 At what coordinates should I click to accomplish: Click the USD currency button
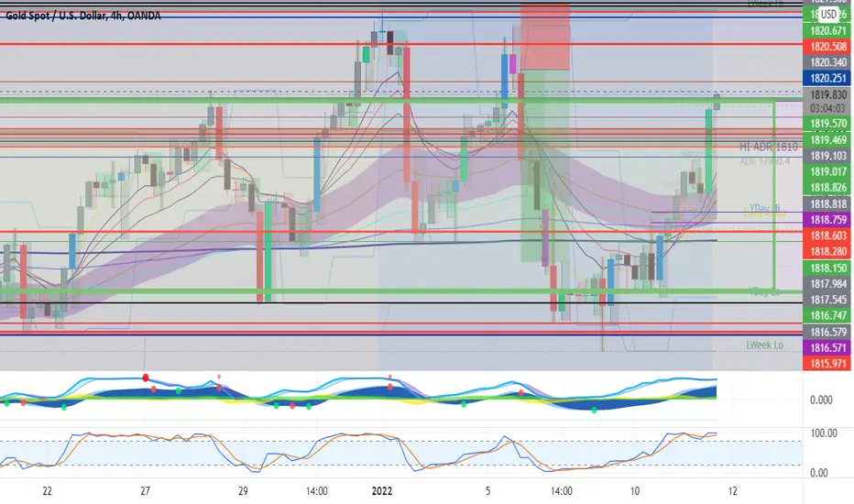coord(828,14)
